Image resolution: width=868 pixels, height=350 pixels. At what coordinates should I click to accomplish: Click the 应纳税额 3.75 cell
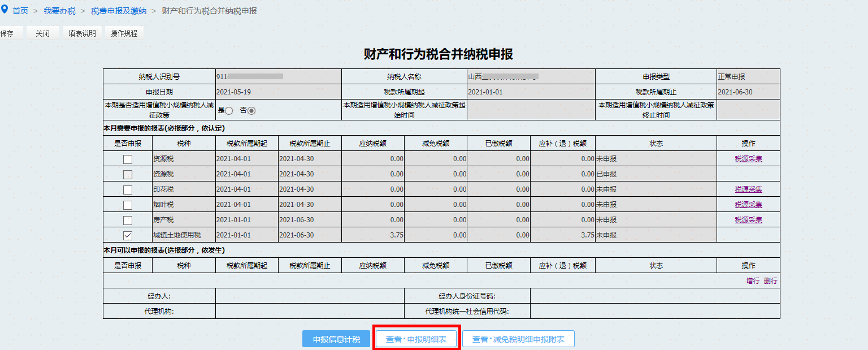pos(373,235)
